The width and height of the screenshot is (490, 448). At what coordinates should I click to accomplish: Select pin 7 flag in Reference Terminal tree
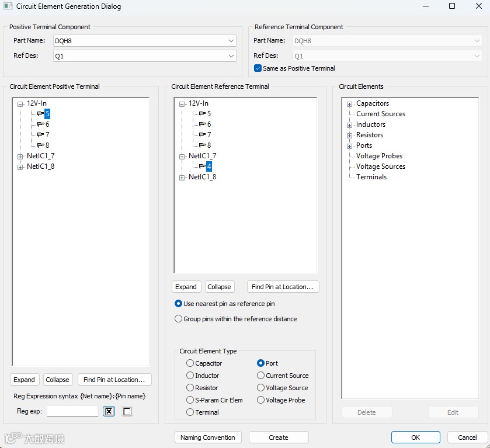205,135
